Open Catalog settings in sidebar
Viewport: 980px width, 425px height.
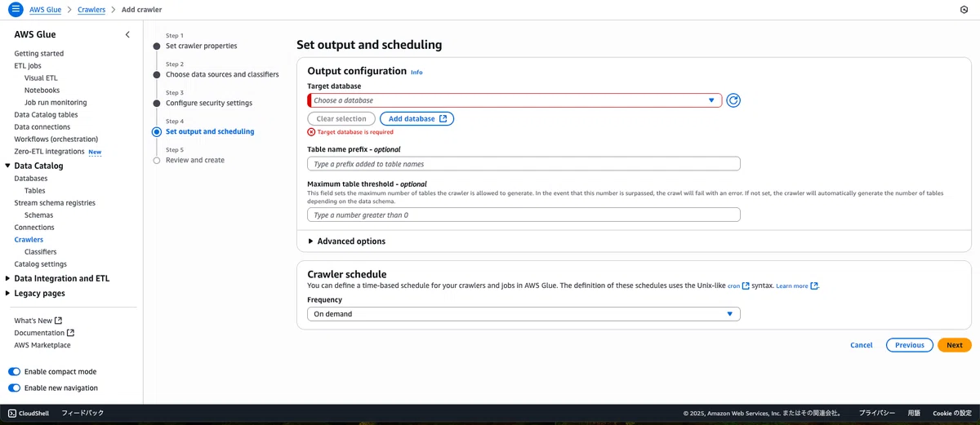pyautogui.click(x=41, y=264)
